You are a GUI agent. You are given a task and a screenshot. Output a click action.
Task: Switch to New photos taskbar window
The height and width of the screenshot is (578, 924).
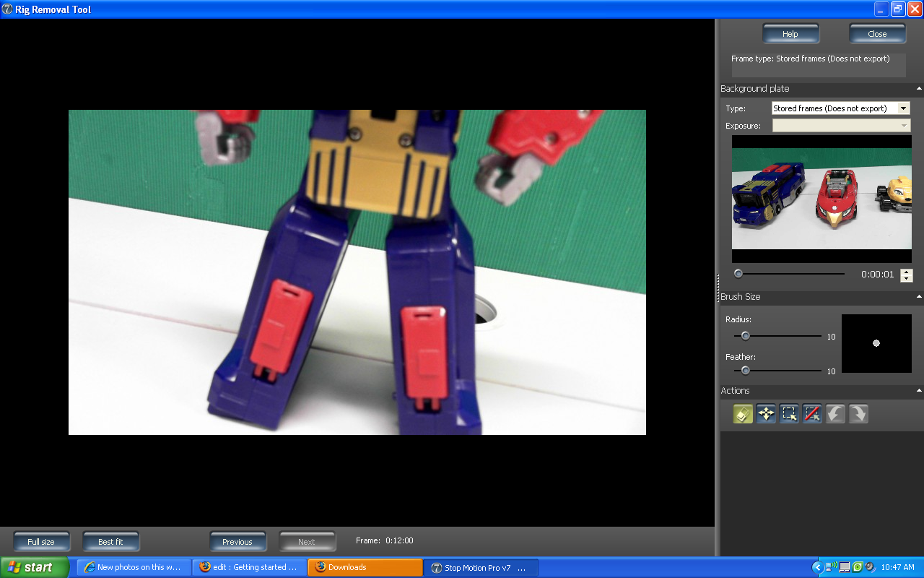[135, 567]
